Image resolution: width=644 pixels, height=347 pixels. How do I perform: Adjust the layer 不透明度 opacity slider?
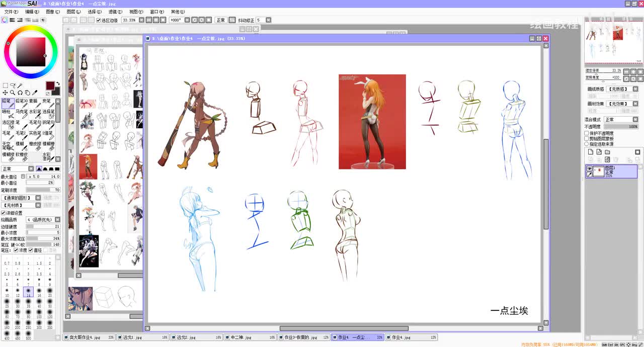tap(621, 127)
